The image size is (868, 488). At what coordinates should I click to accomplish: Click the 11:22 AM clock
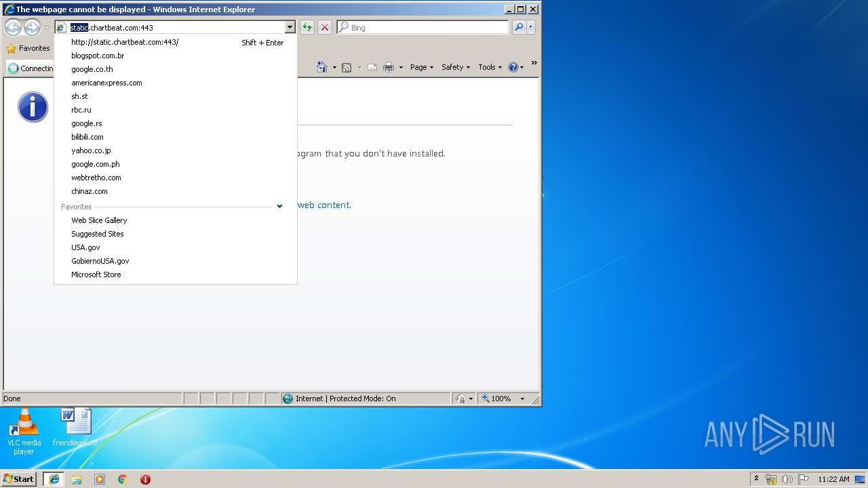(x=833, y=479)
